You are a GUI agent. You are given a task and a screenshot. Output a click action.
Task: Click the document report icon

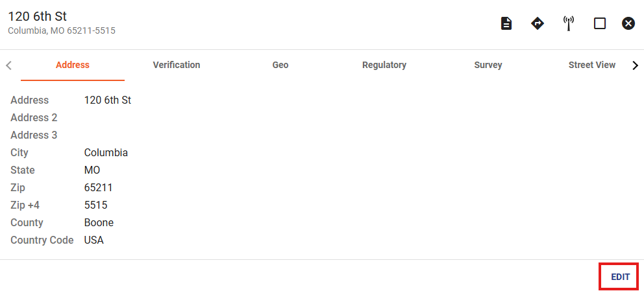pyautogui.click(x=506, y=23)
